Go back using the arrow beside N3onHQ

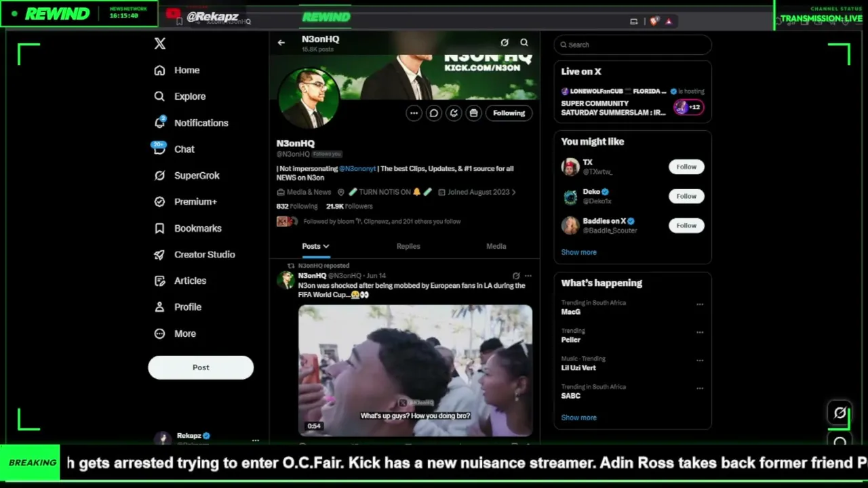[281, 43]
